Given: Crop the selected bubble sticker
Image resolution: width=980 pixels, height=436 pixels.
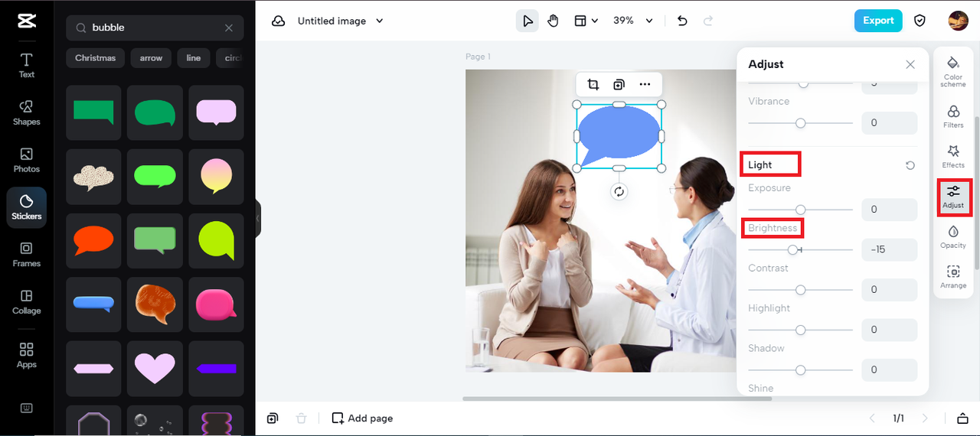Looking at the screenshot, I should point(593,84).
